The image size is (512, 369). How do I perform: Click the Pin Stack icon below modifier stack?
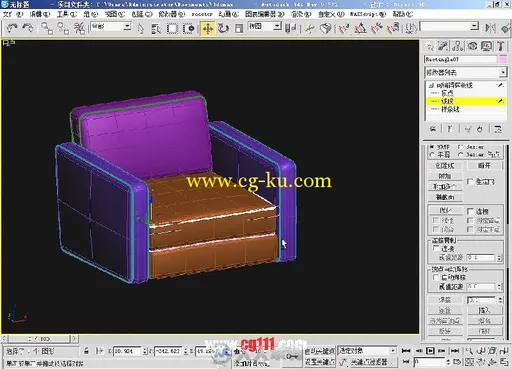433,129
